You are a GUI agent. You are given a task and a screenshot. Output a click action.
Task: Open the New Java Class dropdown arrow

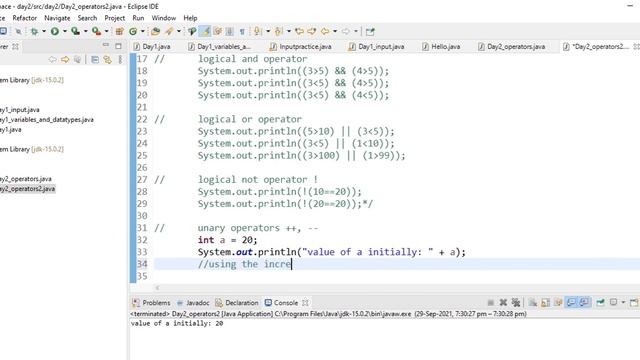[x=142, y=31]
